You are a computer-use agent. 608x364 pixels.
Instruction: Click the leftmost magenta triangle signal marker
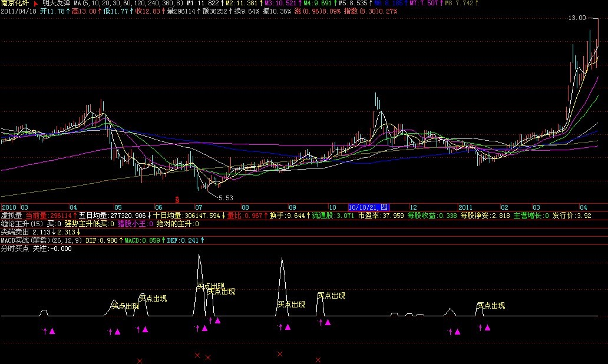52,332
